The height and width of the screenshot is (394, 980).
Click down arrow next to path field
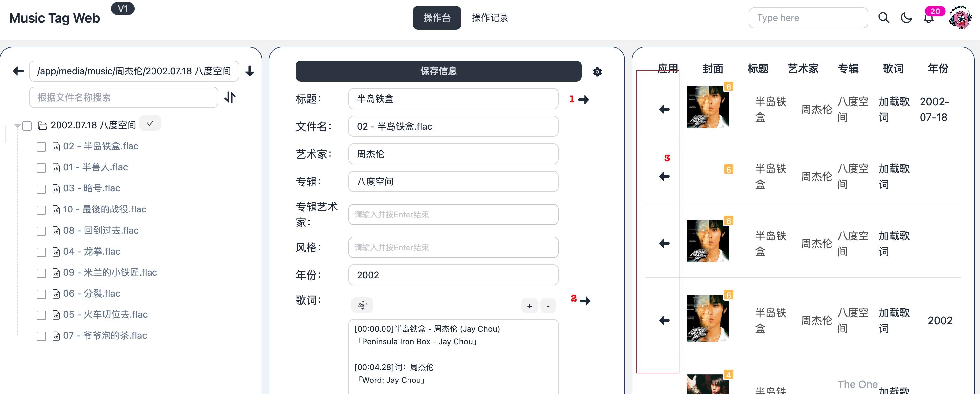click(250, 71)
